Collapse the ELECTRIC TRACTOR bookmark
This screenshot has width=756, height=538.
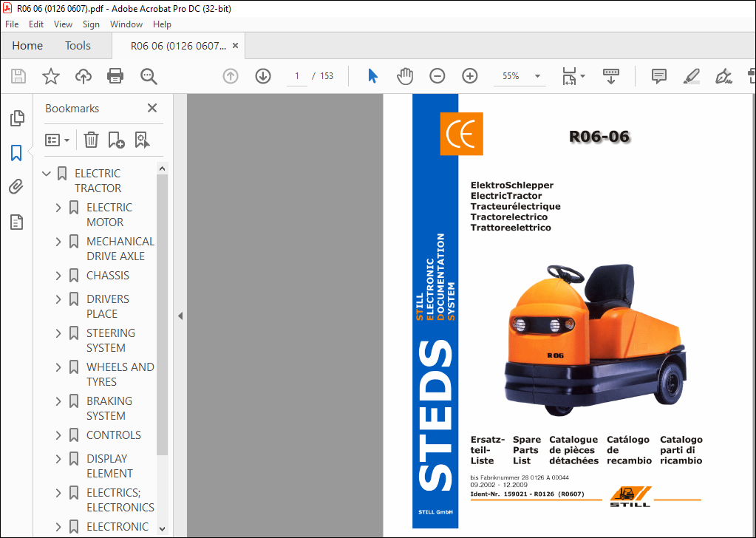[47, 174]
